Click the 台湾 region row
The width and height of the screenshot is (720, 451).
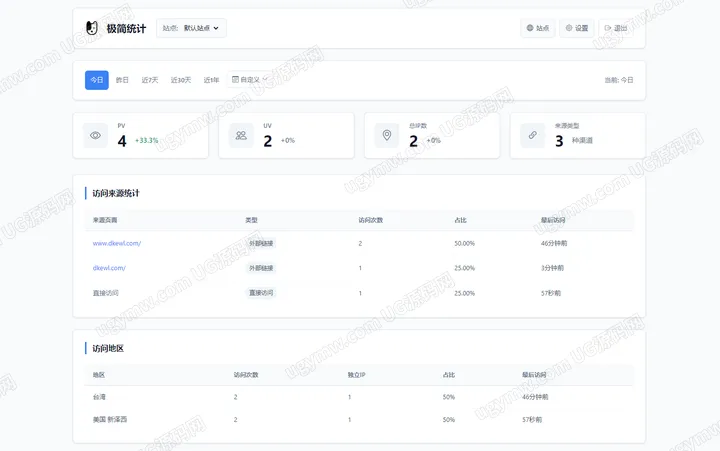[x=359, y=397]
